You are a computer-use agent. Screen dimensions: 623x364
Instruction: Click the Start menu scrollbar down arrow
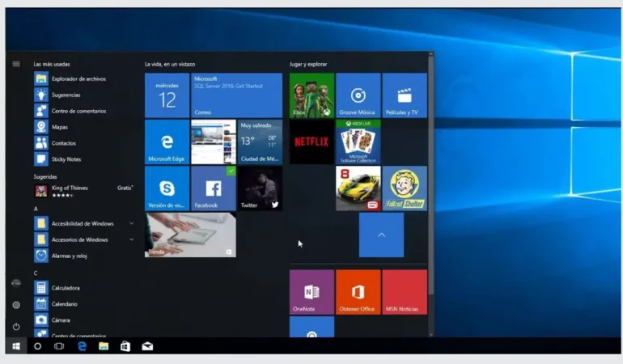[x=431, y=335]
